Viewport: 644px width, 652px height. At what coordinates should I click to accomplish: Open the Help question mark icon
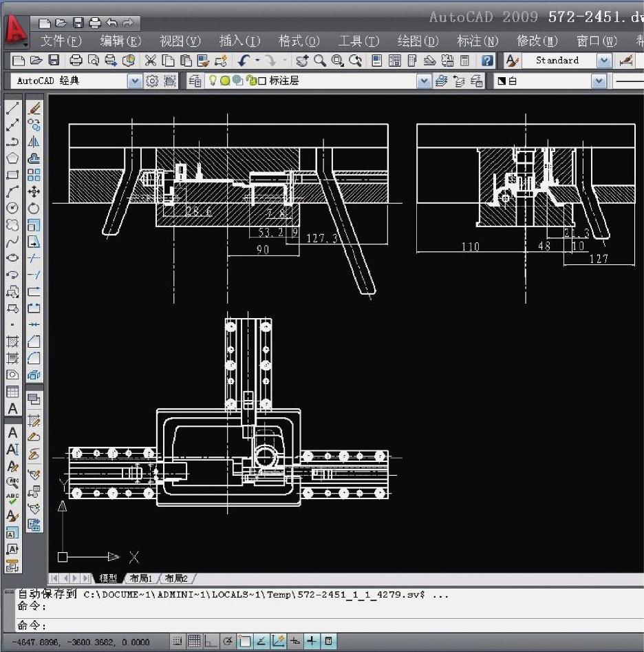coord(487,61)
